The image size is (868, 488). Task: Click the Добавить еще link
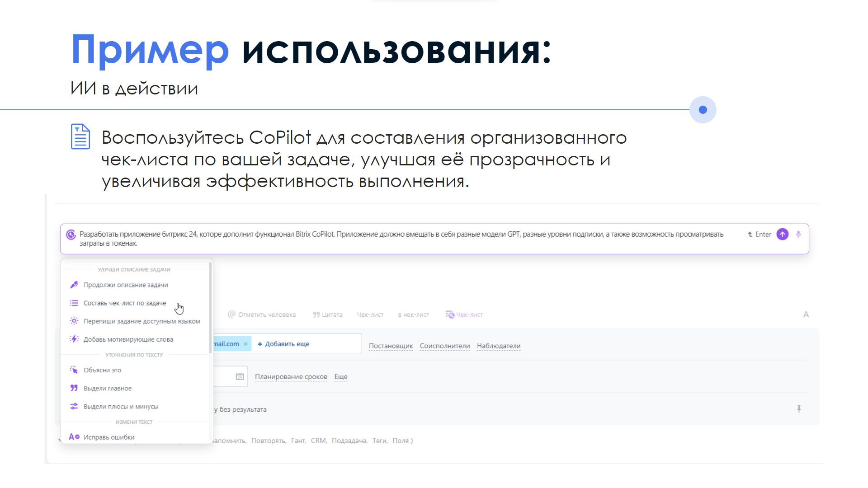pyautogui.click(x=283, y=344)
